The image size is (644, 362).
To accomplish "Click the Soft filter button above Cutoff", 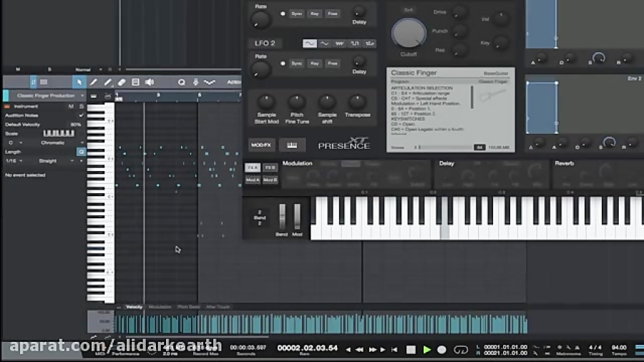I will [x=409, y=10].
